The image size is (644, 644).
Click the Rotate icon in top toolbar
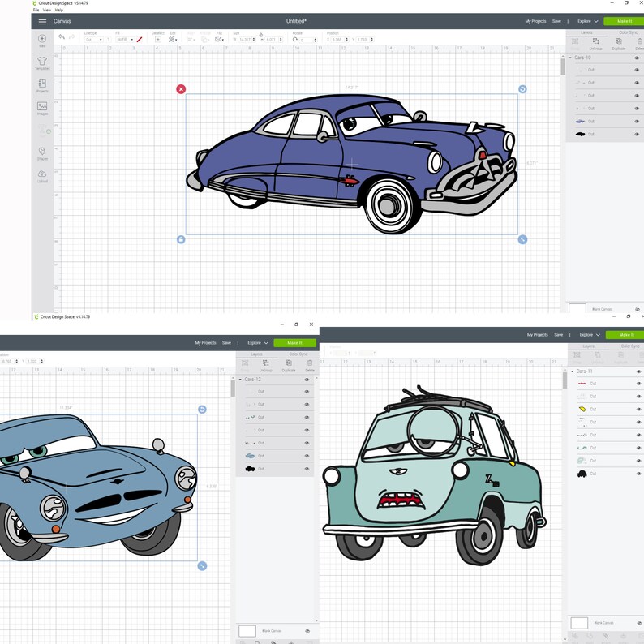(295, 40)
